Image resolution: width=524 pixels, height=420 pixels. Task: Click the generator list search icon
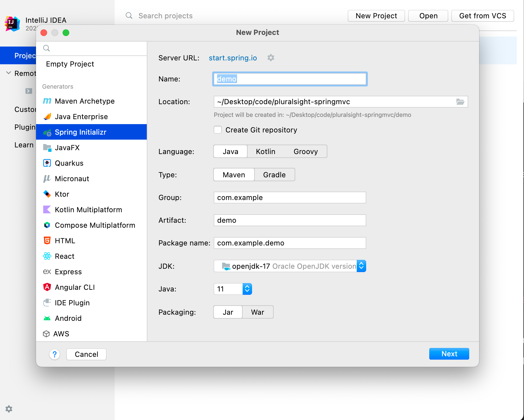pos(47,48)
